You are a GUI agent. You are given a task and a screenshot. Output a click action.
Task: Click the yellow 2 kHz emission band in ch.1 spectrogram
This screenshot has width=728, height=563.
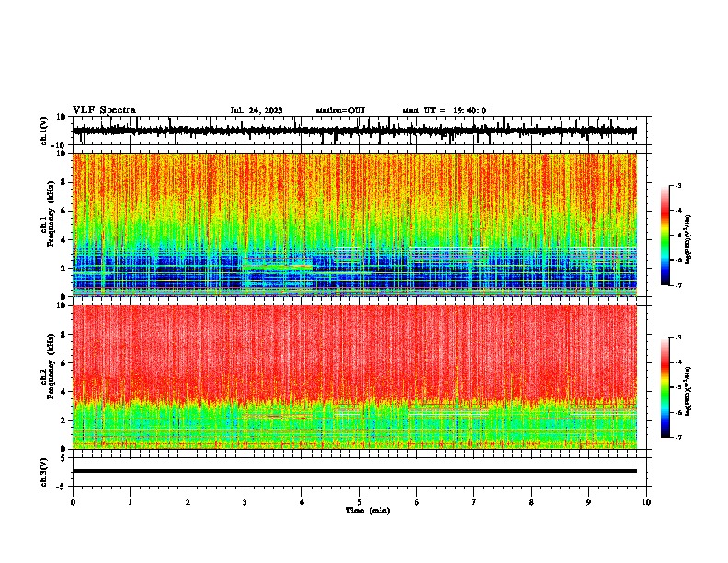click(x=278, y=267)
